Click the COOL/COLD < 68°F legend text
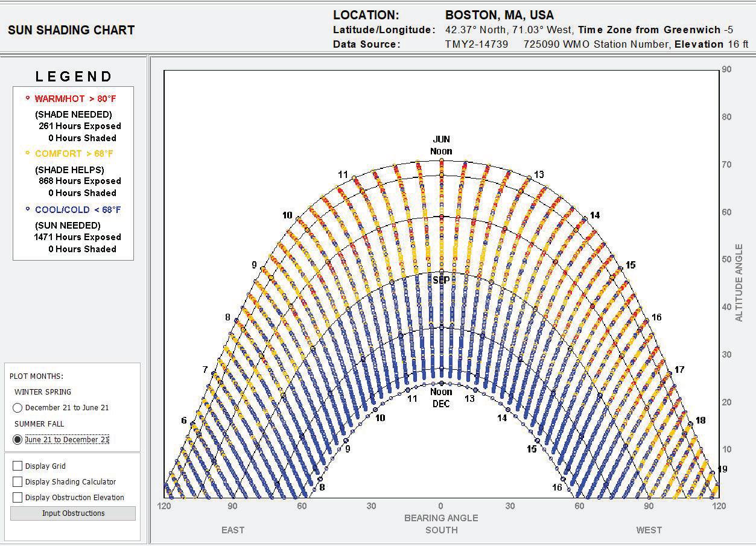756x546 pixels. (78, 210)
